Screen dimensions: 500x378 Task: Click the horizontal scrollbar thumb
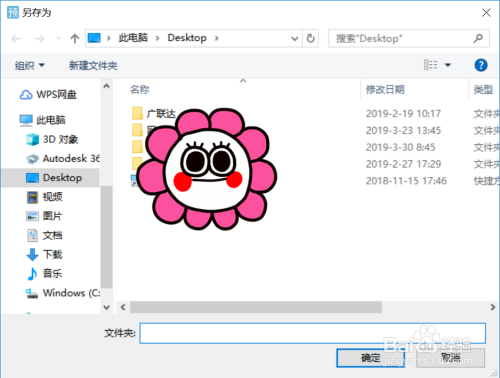coord(256,307)
